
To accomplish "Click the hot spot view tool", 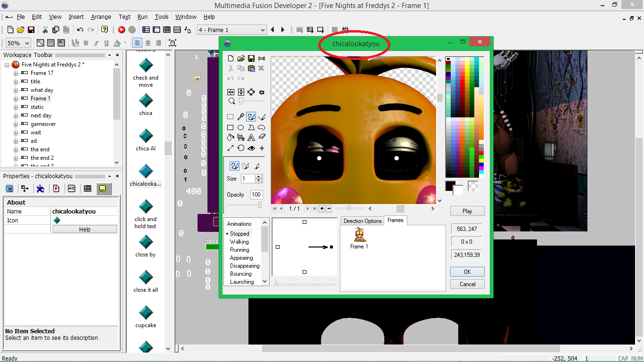I will 251,148.
